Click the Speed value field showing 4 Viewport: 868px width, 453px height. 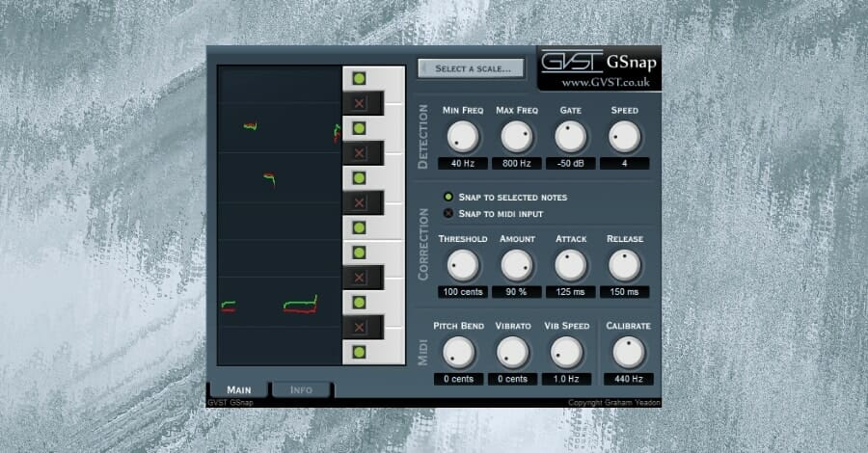tap(624, 164)
